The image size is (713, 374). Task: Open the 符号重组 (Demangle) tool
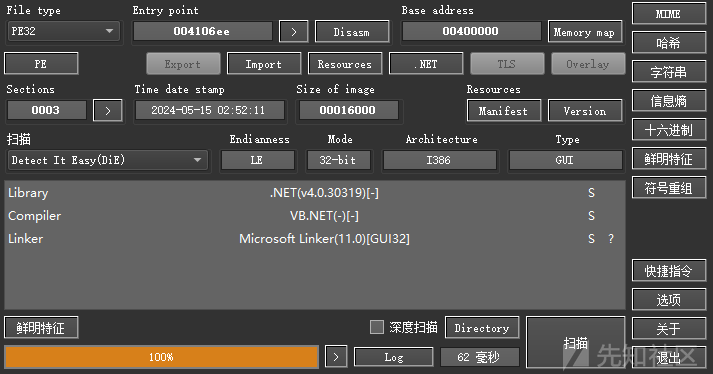(668, 187)
